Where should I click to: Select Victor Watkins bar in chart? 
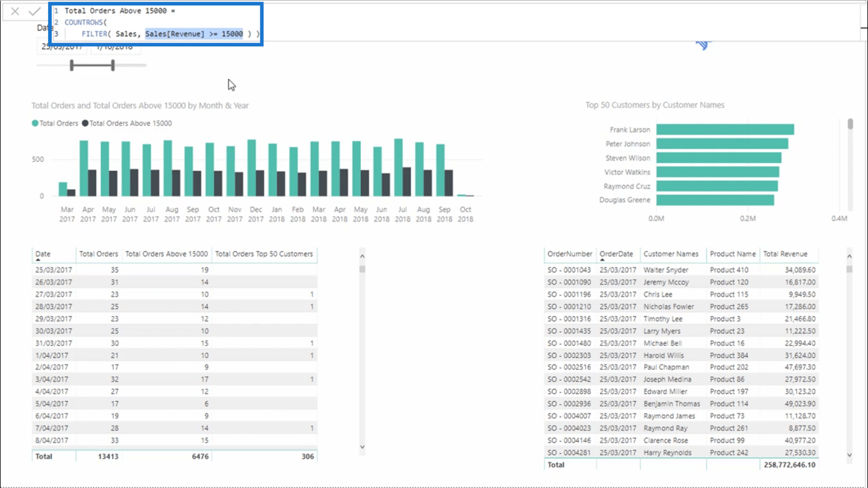[x=718, y=172]
